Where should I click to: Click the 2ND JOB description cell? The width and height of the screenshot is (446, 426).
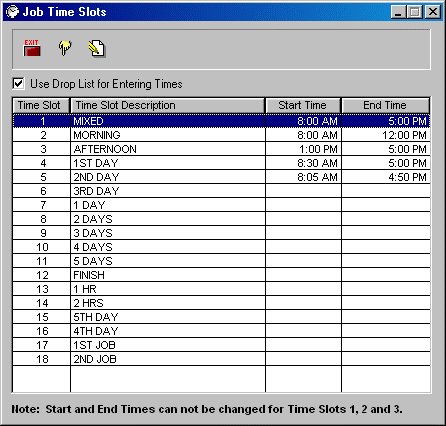click(x=168, y=359)
